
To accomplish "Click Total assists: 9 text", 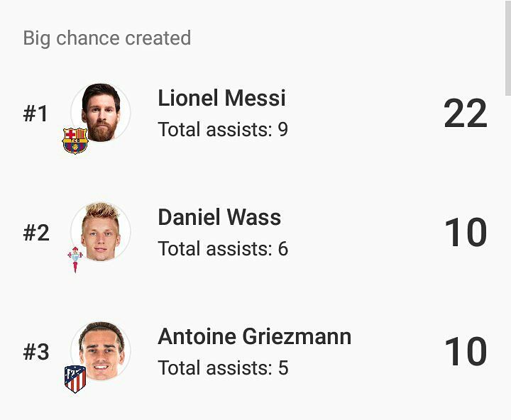I will pyautogui.click(x=223, y=129).
